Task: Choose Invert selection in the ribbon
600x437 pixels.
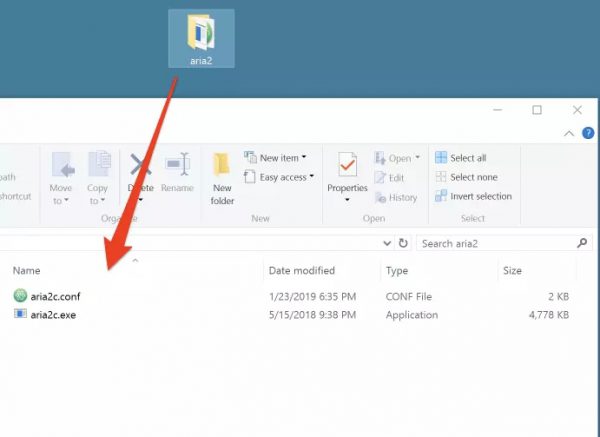Action: [x=473, y=196]
